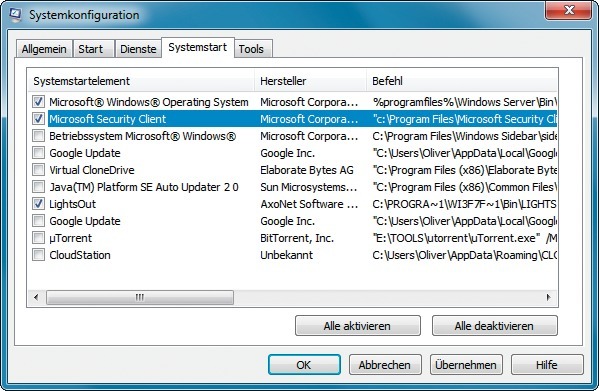
Task: Click the horizontal scrollbar right arrow
Action: coord(549,297)
